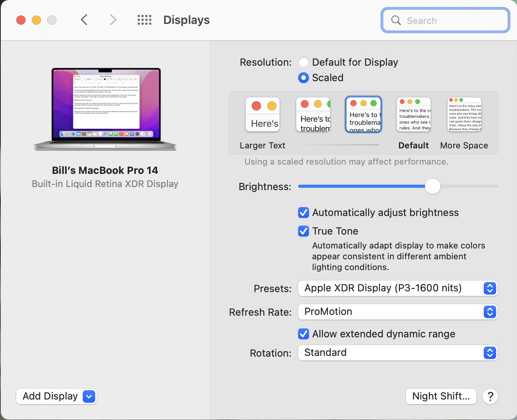Click the Brightness slider knob
This screenshot has height=420, width=517.
pos(433,186)
